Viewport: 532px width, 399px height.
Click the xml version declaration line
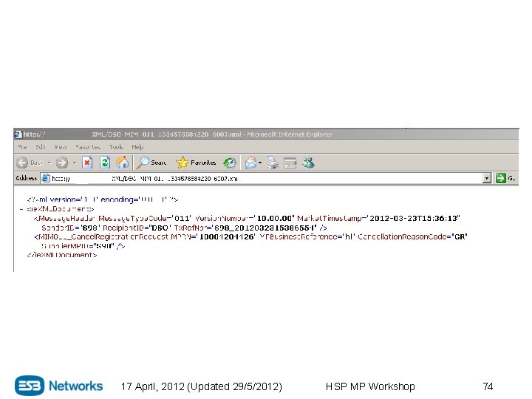coord(103,199)
